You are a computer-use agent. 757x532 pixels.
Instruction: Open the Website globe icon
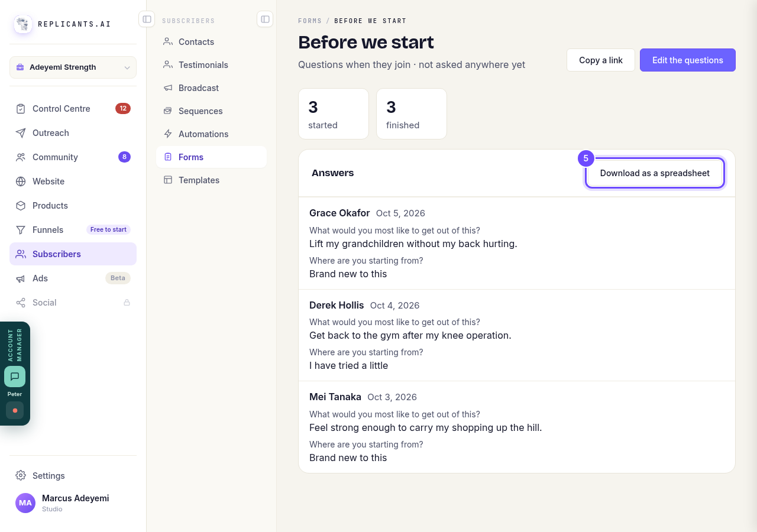pyautogui.click(x=21, y=181)
